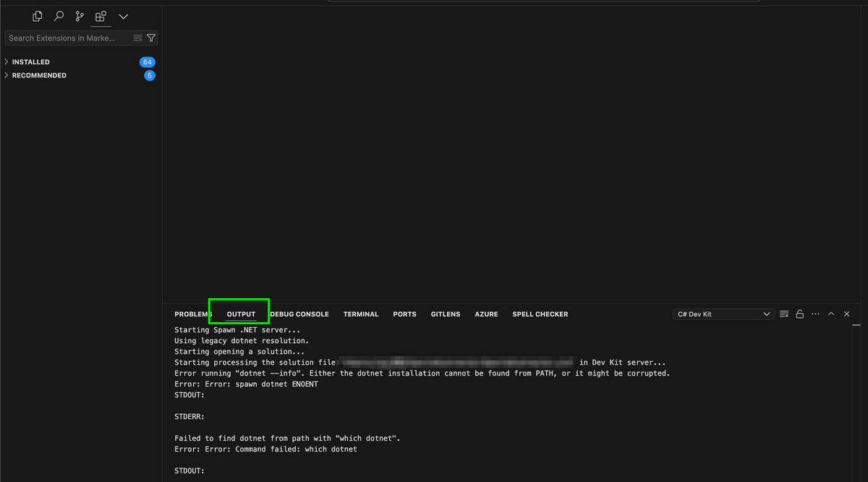868x482 pixels.
Task: Toggle visibility of additional activity bar views
Action: coord(123,16)
